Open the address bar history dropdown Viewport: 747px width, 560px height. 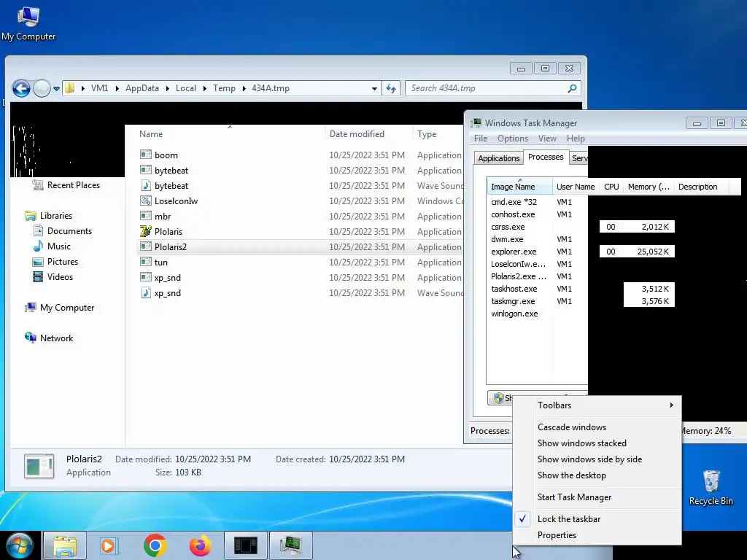click(374, 88)
